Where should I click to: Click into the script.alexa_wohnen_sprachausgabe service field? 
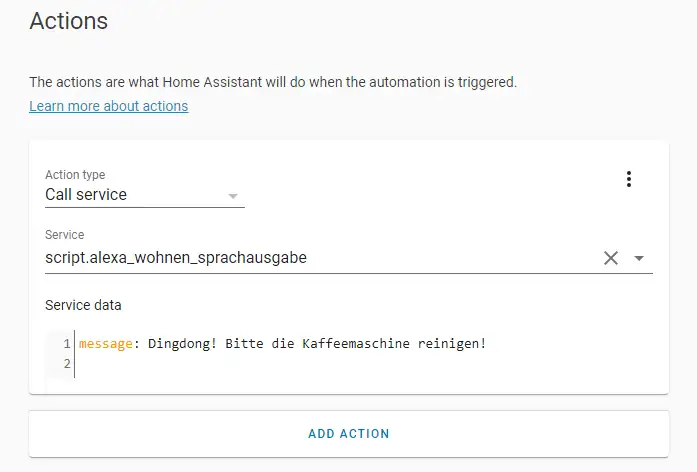[x=300, y=258]
